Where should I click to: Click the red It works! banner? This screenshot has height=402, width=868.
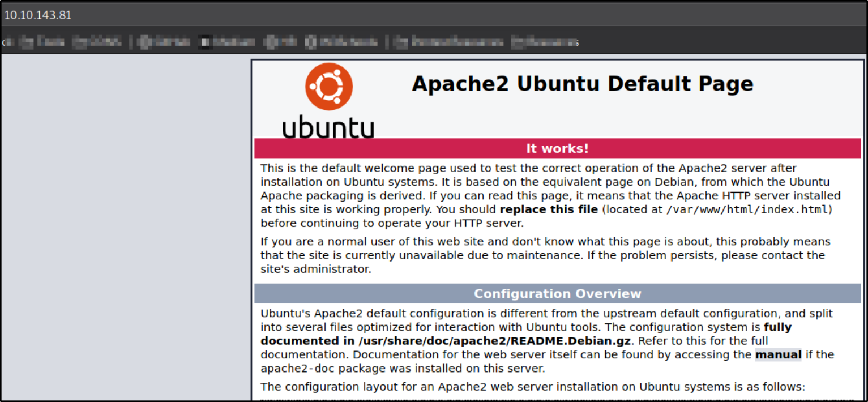click(558, 148)
